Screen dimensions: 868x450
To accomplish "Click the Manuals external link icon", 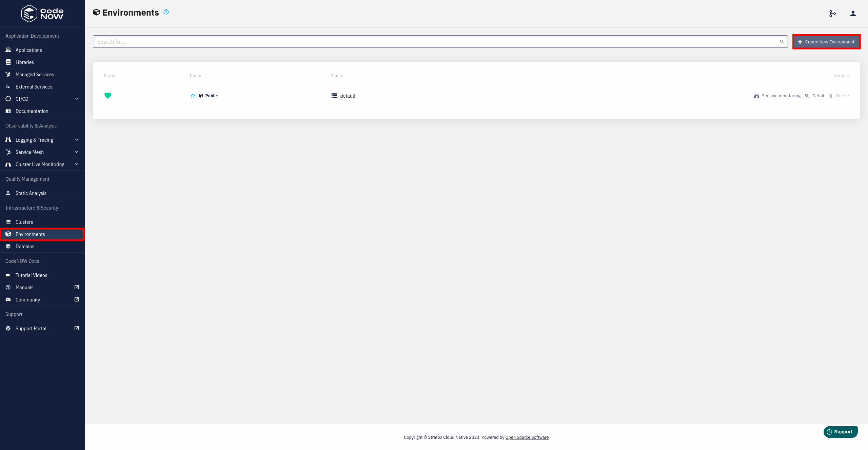I will click(x=77, y=287).
